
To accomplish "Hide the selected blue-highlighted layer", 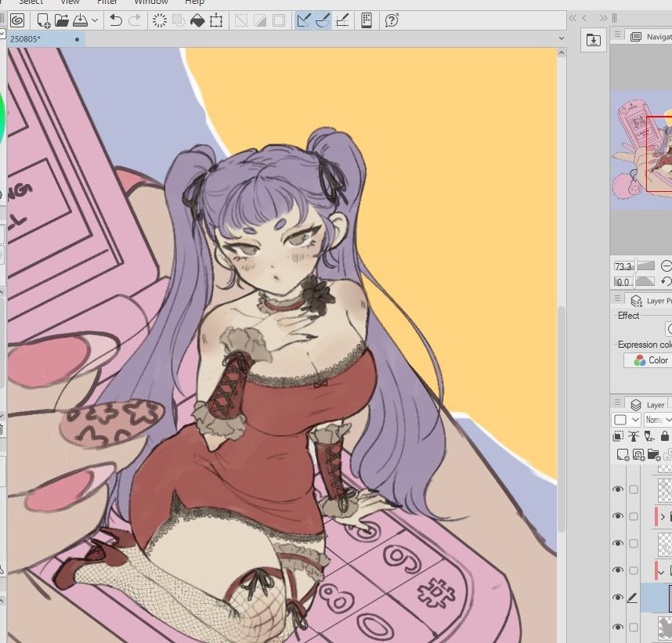I will click(618, 597).
